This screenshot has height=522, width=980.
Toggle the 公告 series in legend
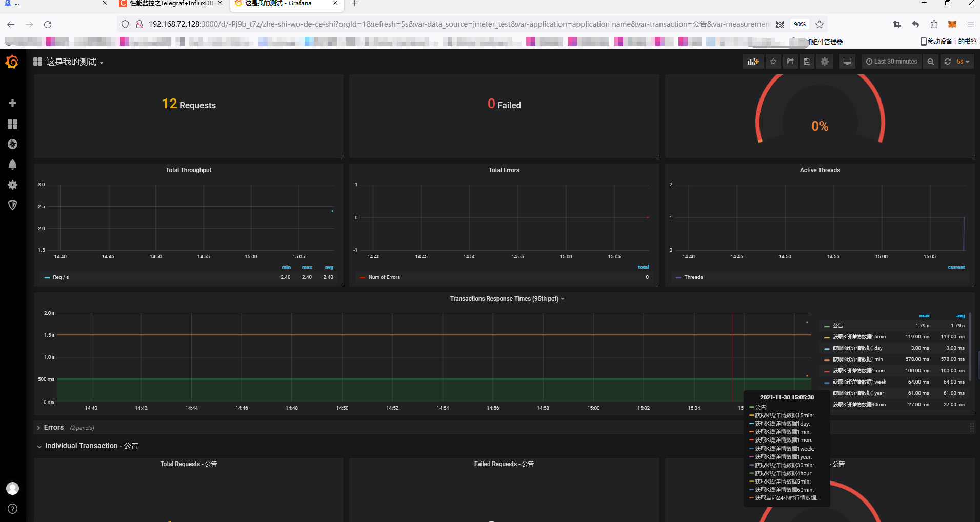pyautogui.click(x=837, y=326)
